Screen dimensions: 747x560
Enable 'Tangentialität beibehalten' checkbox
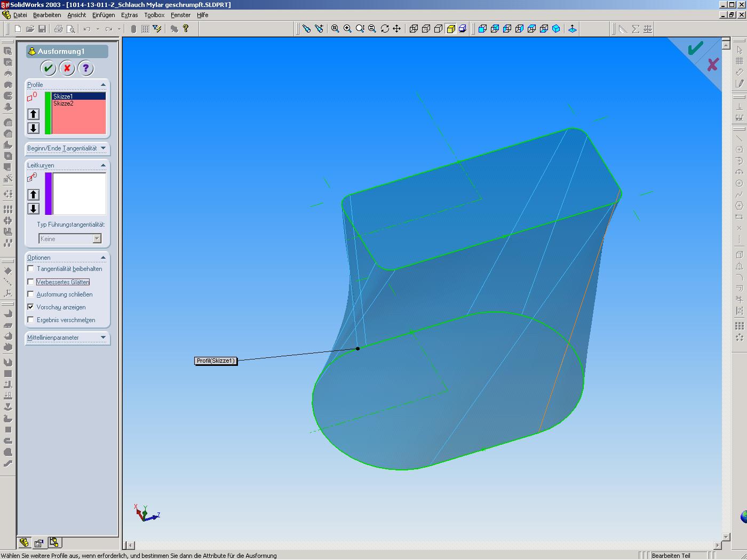point(31,269)
